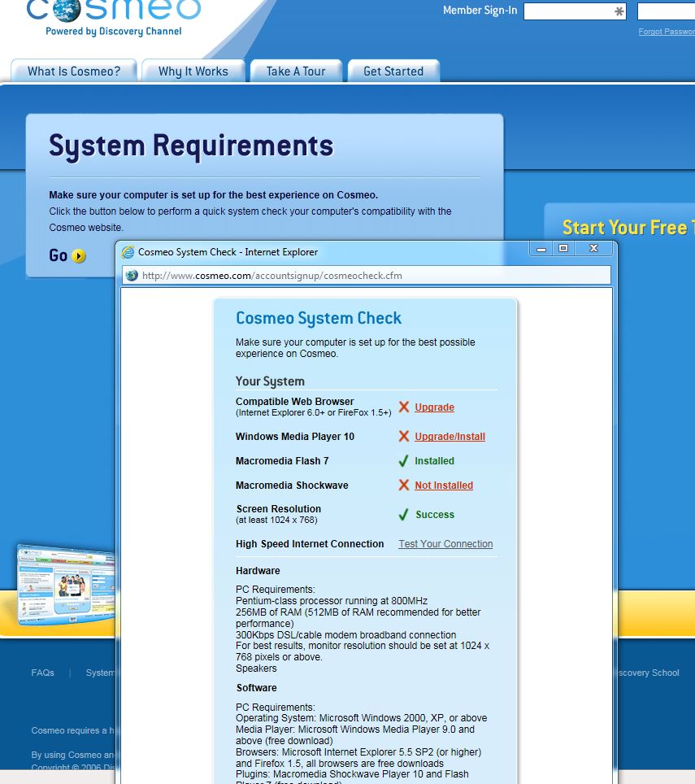Image resolution: width=695 pixels, height=784 pixels.
Task: Click the Software section heading
Action: (x=256, y=687)
